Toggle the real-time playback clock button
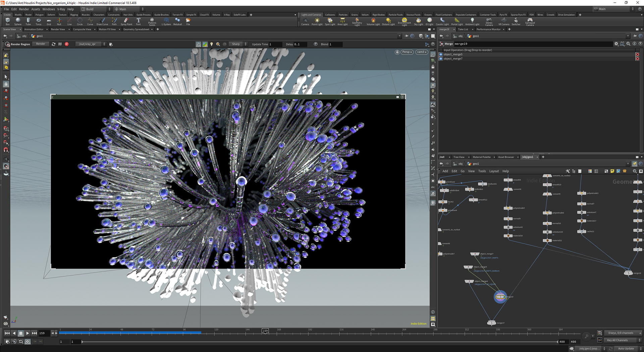The image size is (644, 352). [28, 342]
